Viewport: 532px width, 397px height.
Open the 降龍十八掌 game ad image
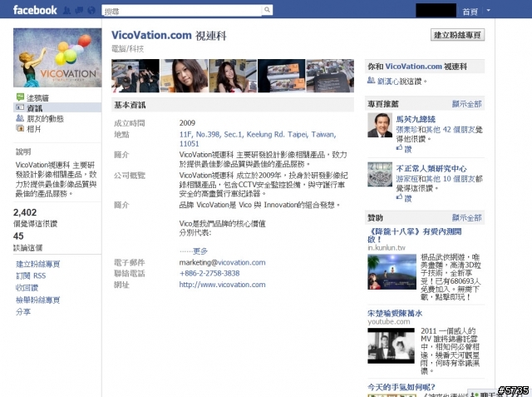click(392, 271)
